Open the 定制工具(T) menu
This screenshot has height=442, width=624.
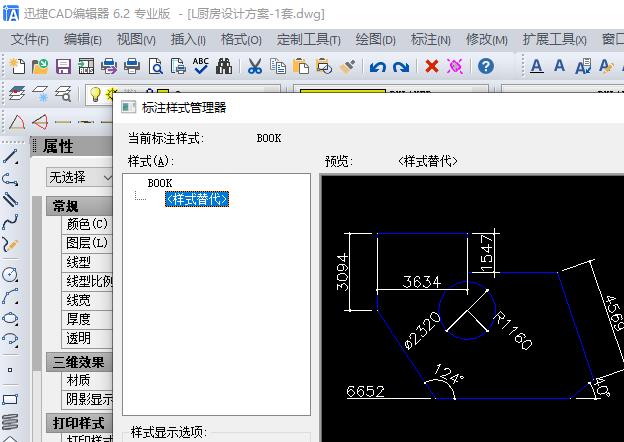pos(309,40)
